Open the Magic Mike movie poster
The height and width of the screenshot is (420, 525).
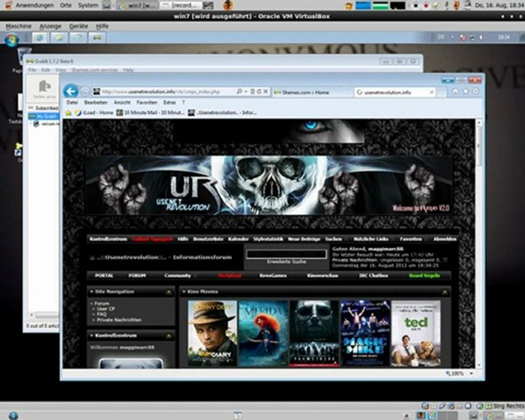click(x=365, y=333)
